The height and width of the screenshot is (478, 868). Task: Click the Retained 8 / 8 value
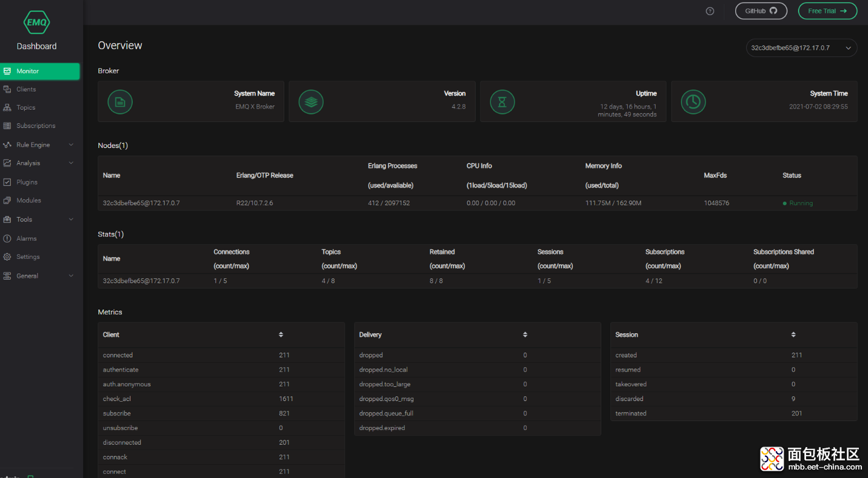coord(436,281)
